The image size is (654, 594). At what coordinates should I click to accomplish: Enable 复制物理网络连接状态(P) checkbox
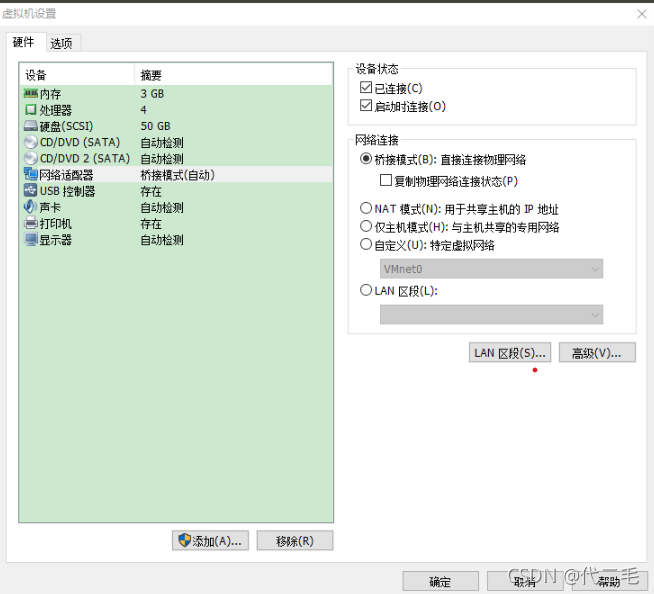tap(386, 181)
